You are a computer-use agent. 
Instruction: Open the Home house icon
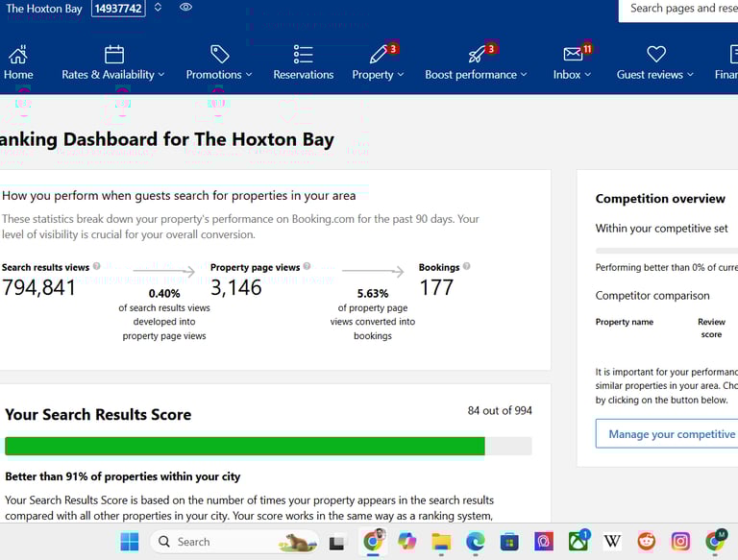pyautogui.click(x=18, y=55)
